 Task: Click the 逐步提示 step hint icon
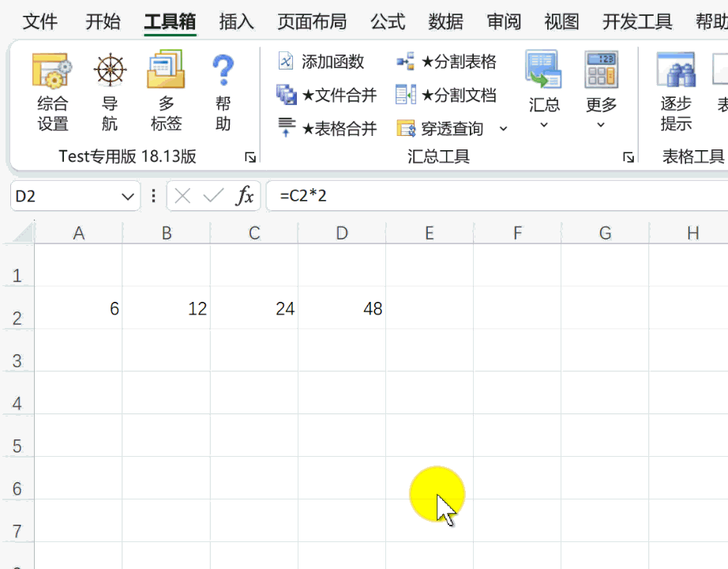tap(676, 90)
